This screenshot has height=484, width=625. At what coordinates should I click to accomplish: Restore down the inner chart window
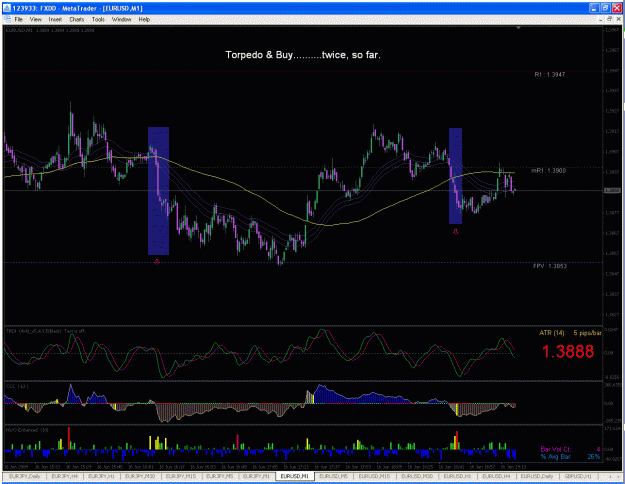click(x=609, y=19)
